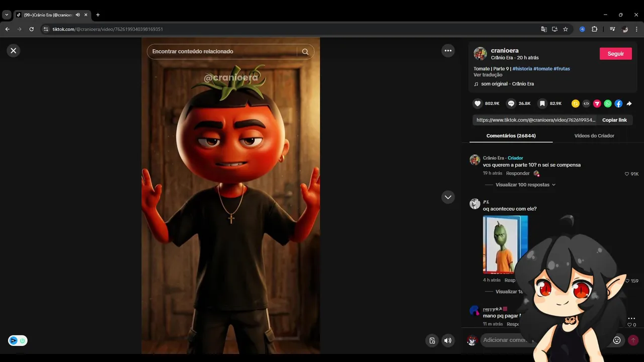
Task: Click the magnifier icon in related-content search
Action: (305, 51)
